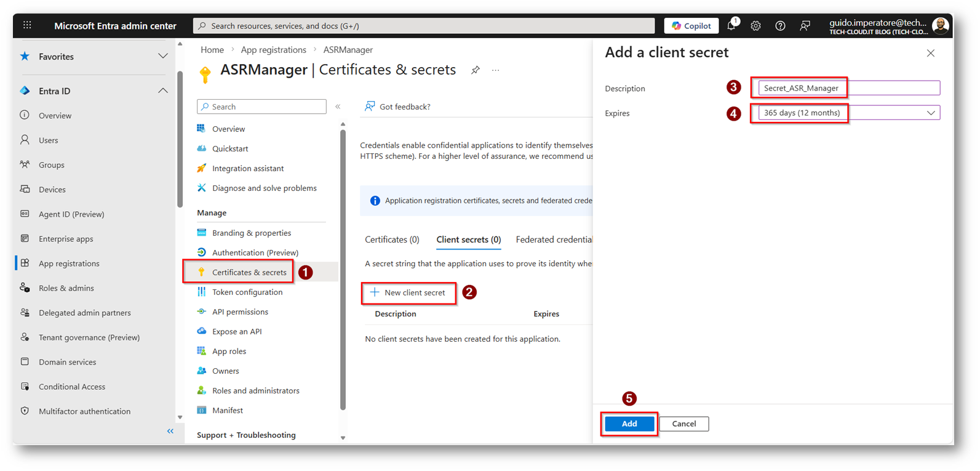Click the Description text field

tap(848, 88)
